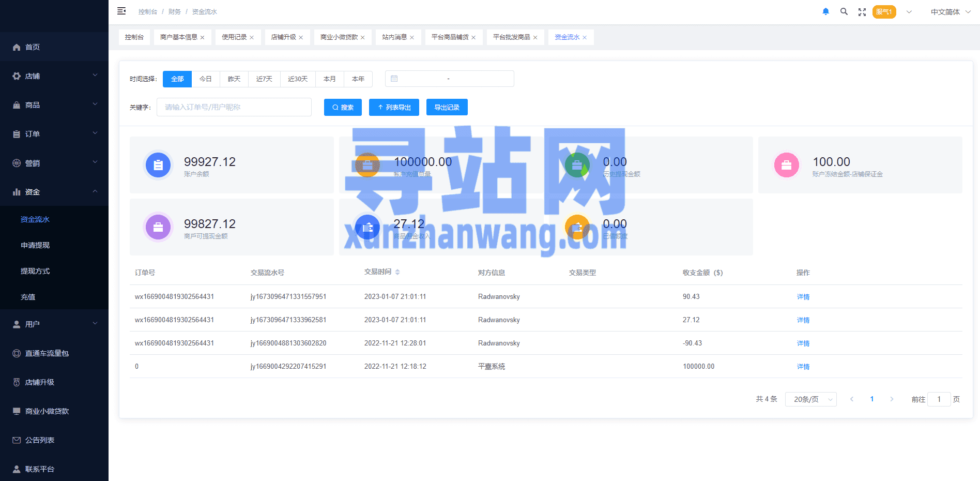Viewport: 980px width, 481px height.
Task: Open the 20条/页 page size dropdown
Action: pos(810,399)
